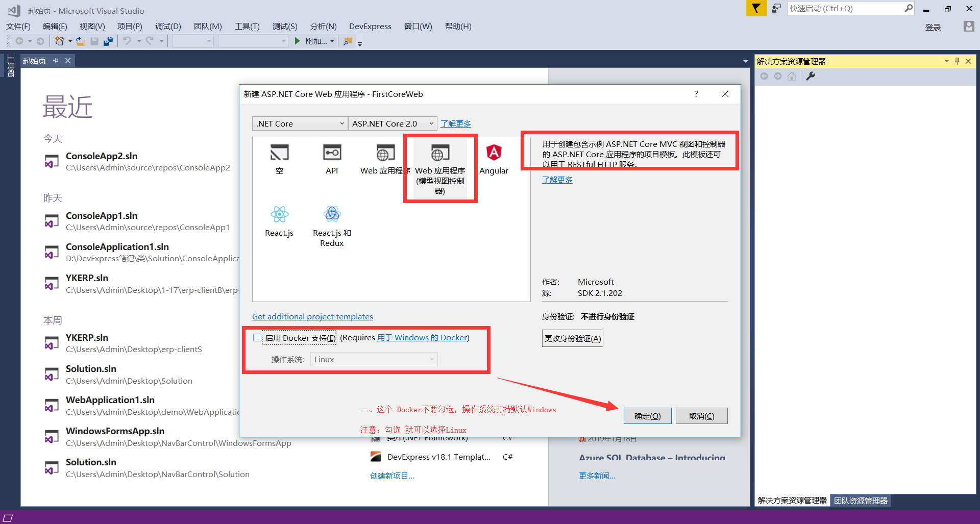This screenshot has height=524, width=980.
Task: Expand the Undo history dropdown arrow
Action: click(x=138, y=41)
